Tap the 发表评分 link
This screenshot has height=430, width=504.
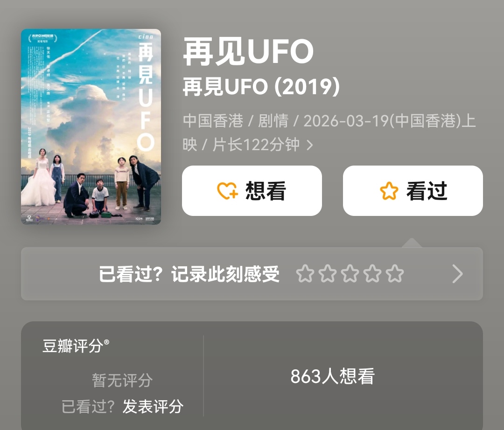[153, 407]
